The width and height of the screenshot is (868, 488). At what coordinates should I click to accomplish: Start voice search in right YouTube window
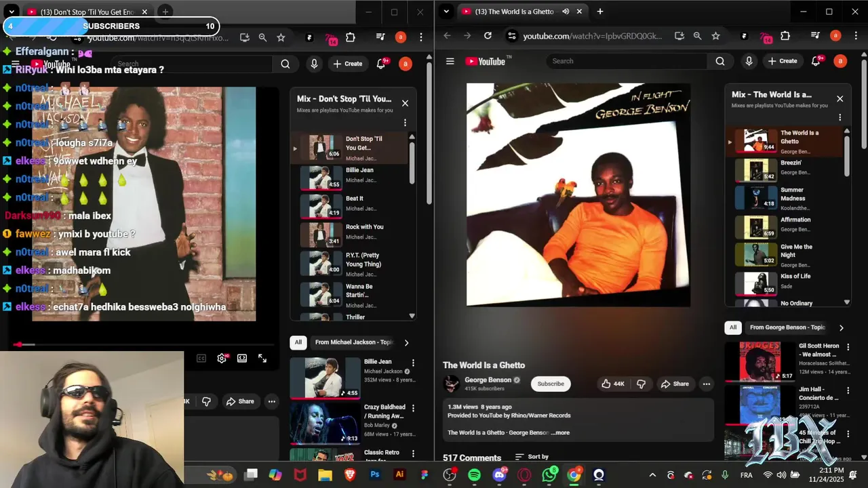point(749,61)
